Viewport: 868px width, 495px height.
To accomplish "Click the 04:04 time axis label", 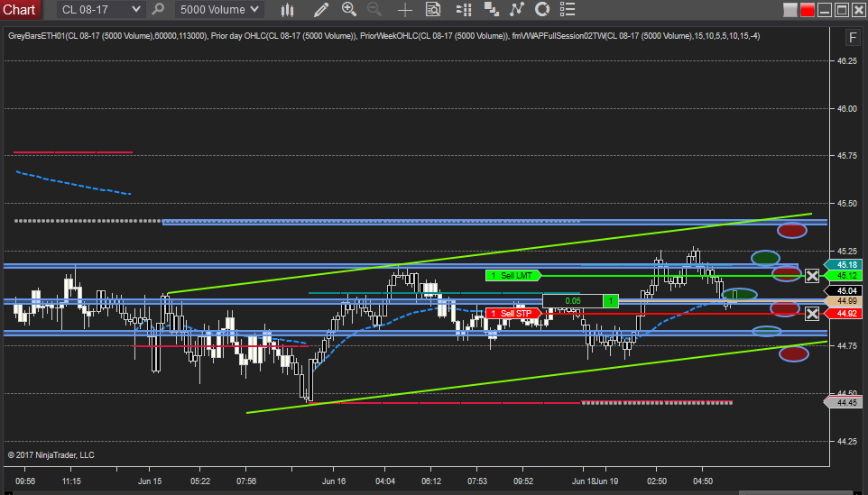I will 385,481.
